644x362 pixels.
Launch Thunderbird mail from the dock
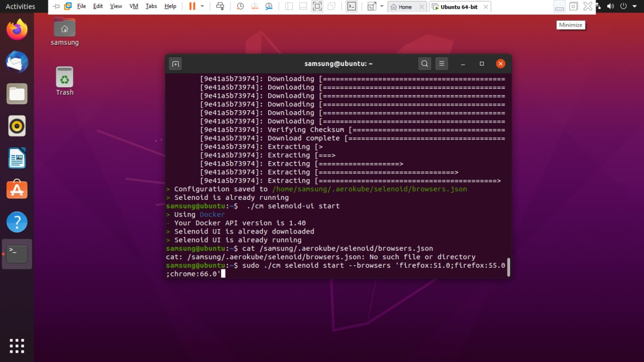coord(17,62)
